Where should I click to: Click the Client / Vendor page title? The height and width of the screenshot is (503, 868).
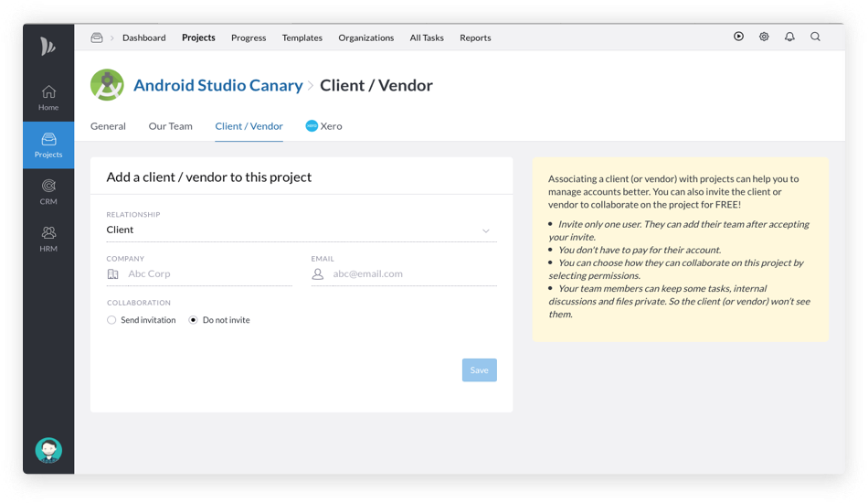[x=376, y=85]
